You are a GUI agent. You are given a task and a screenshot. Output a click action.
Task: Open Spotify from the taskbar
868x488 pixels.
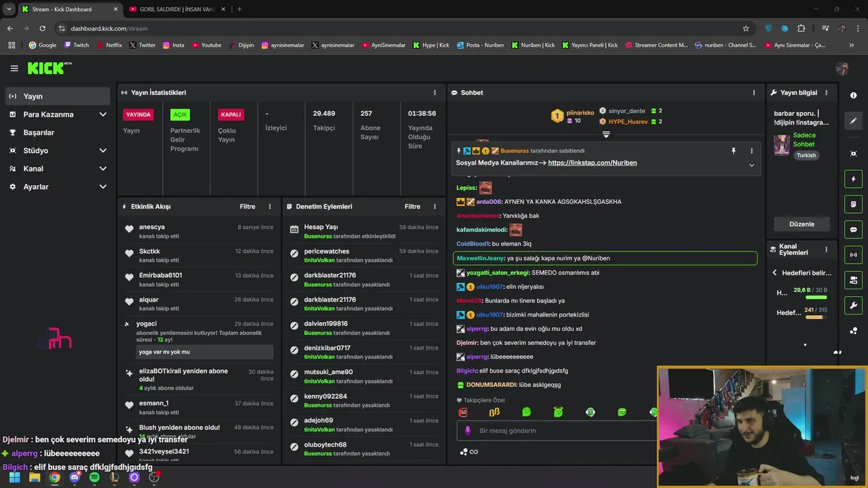pyautogui.click(x=94, y=477)
